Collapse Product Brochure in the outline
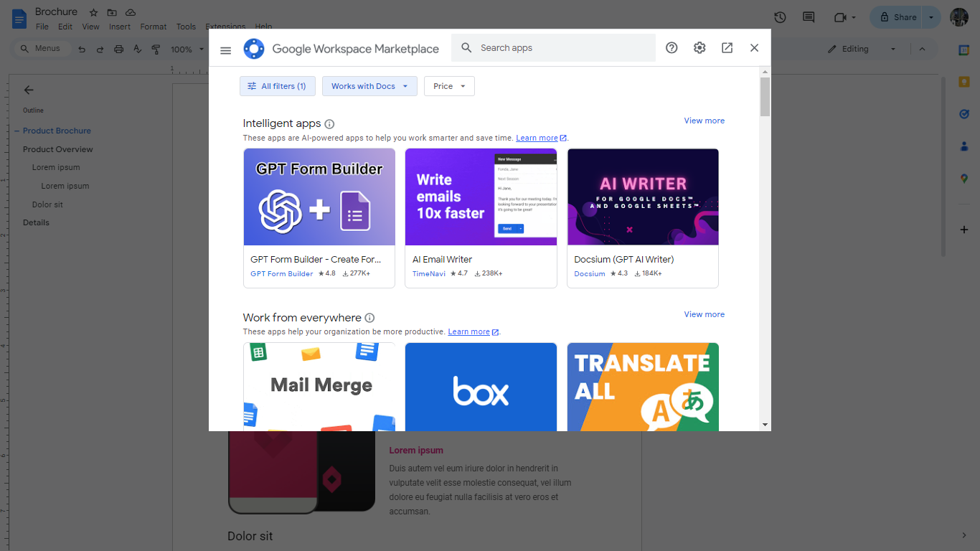Image resolution: width=980 pixels, height=551 pixels. pyautogui.click(x=17, y=131)
